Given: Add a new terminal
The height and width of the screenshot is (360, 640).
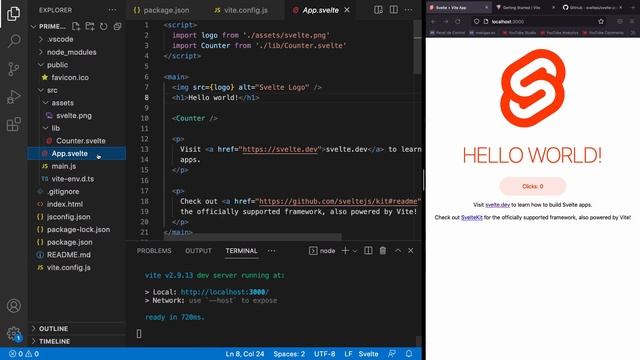Looking at the screenshot, I should coord(345,251).
